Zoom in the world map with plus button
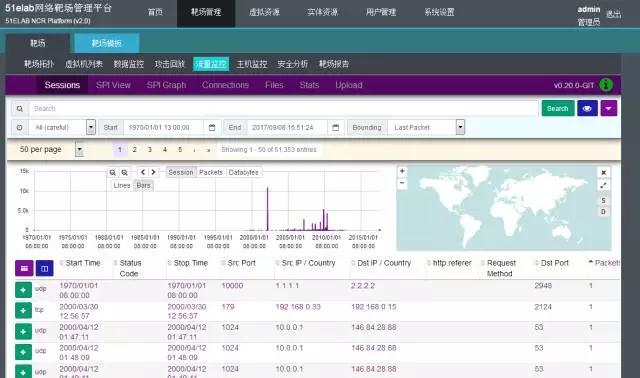The image size is (640, 378). pyautogui.click(x=402, y=171)
